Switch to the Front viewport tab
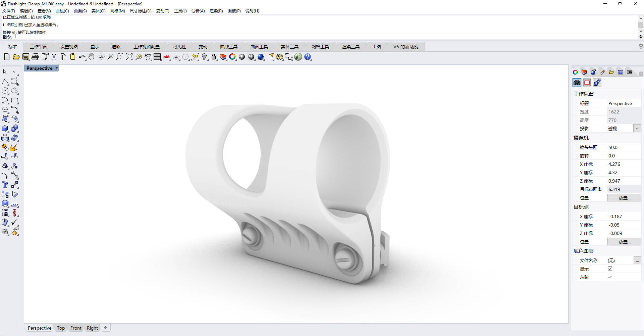The width and height of the screenshot is (644, 336). tap(76, 328)
